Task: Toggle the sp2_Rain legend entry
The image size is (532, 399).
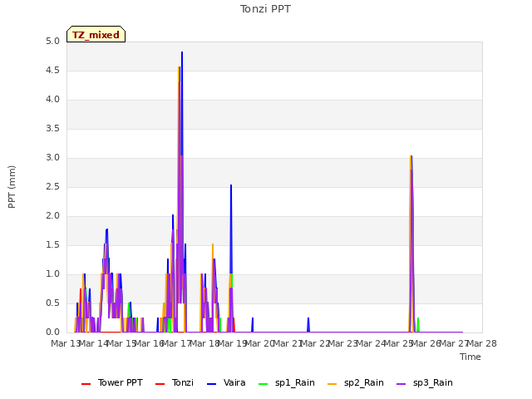Action: pyautogui.click(x=356, y=383)
